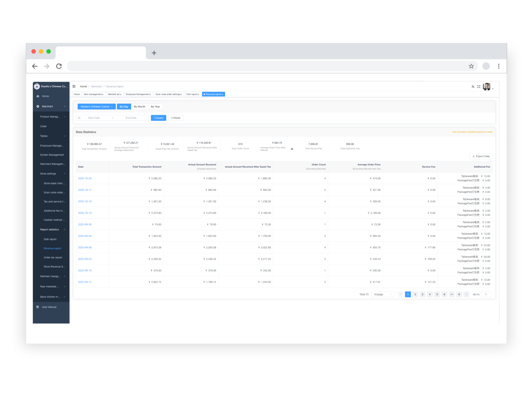Select the Home icon in the sidebar
Screen dimensions: 532x399
click(38, 96)
